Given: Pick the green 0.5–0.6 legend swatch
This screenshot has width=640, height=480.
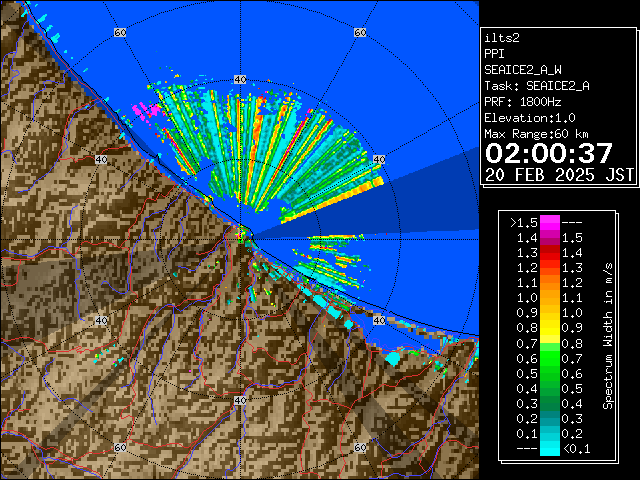Looking at the screenshot, I should 549,373.
